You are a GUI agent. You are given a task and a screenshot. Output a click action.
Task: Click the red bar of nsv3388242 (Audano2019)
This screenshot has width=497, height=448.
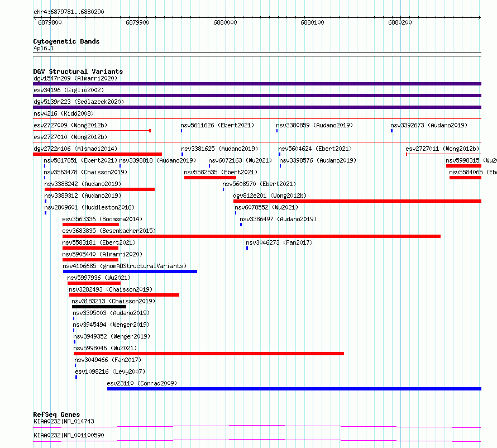click(x=99, y=189)
